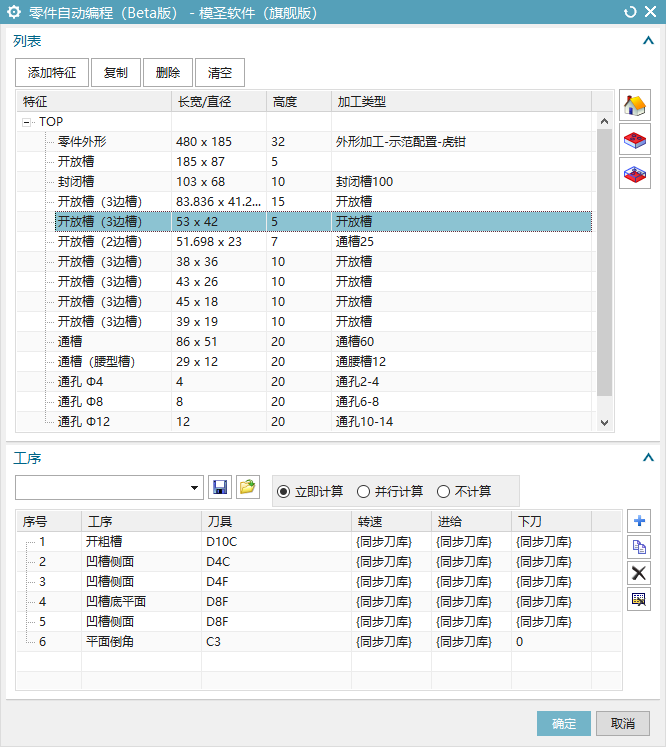Select the 凹槽底平面 operation row
Image resolution: width=666 pixels, height=747 pixels.
coord(319,602)
